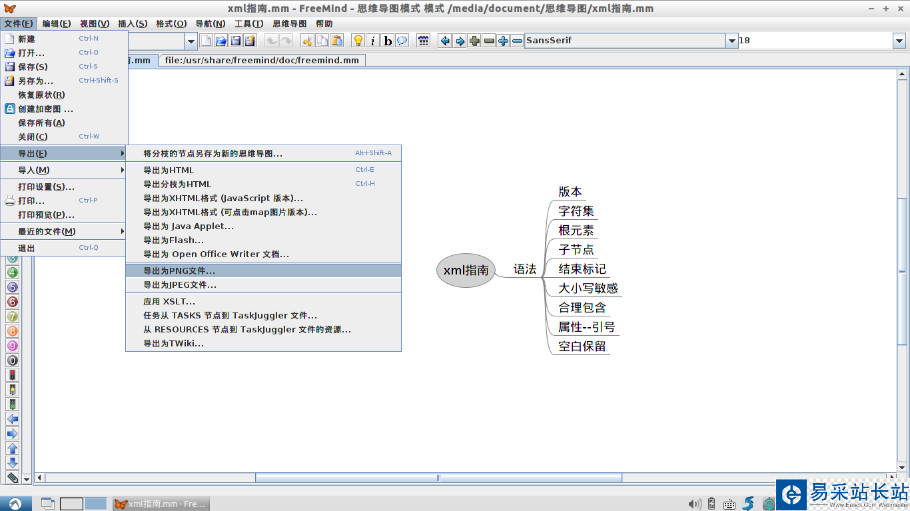
Task: Add the priority 7 olive icon
Action: [12, 316]
